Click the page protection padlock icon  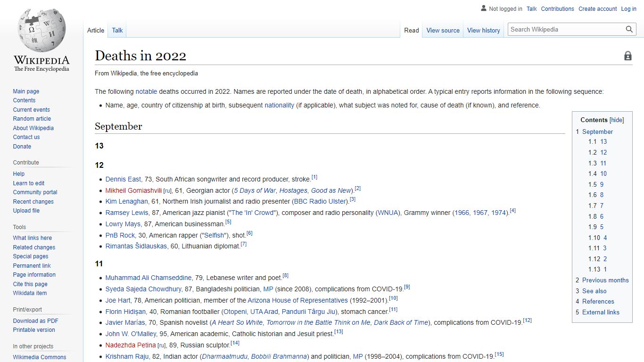pos(628,56)
